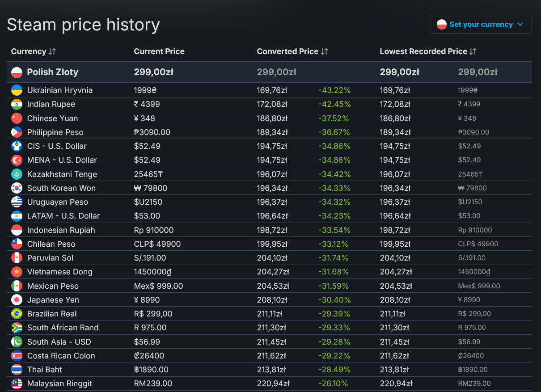The image size is (541, 392).
Task: Click the South African Rand flag
Action: pyautogui.click(x=17, y=328)
